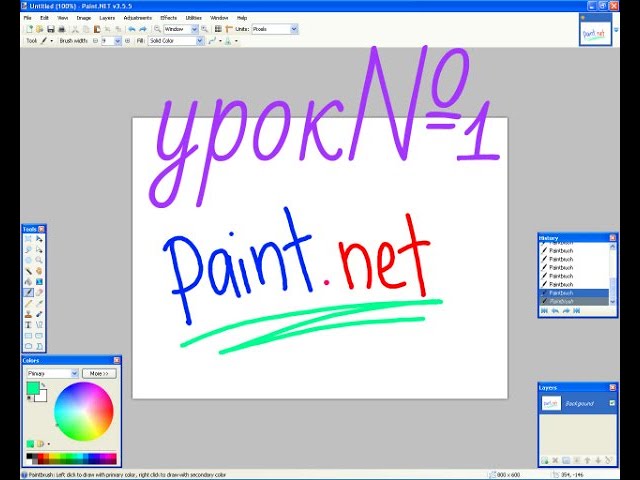Click the Redo arrow in main toolbar

point(142,29)
